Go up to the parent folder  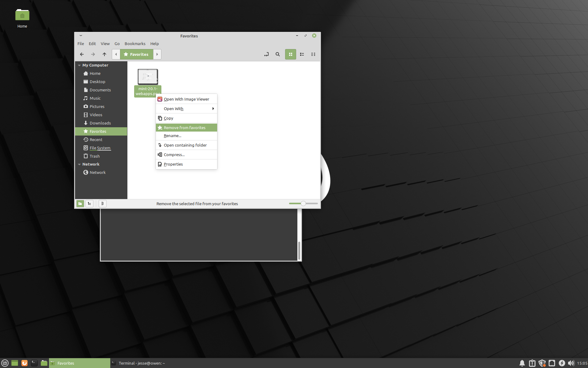(104, 54)
